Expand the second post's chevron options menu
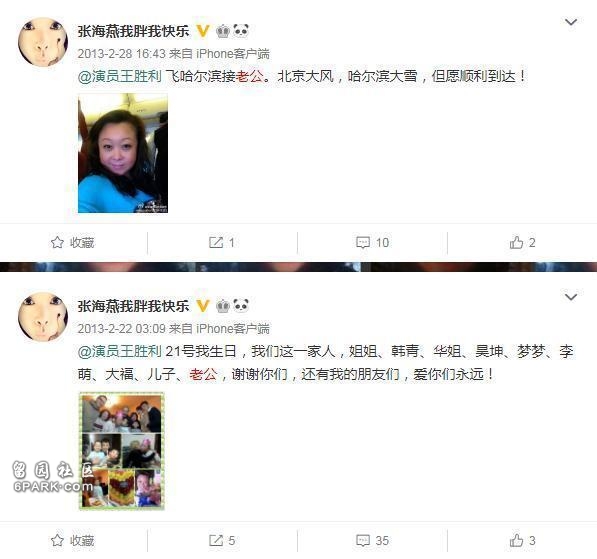The image size is (597, 559). click(x=570, y=297)
